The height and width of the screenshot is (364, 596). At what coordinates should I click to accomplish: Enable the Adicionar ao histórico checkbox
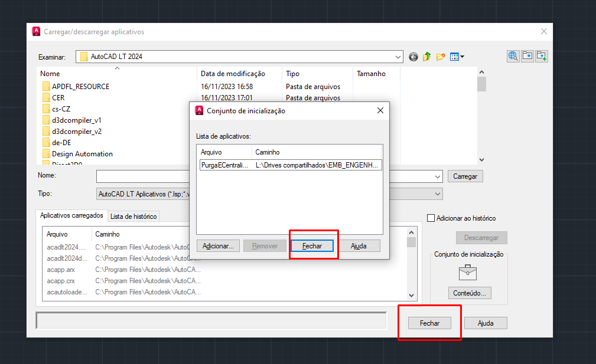click(x=431, y=218)
